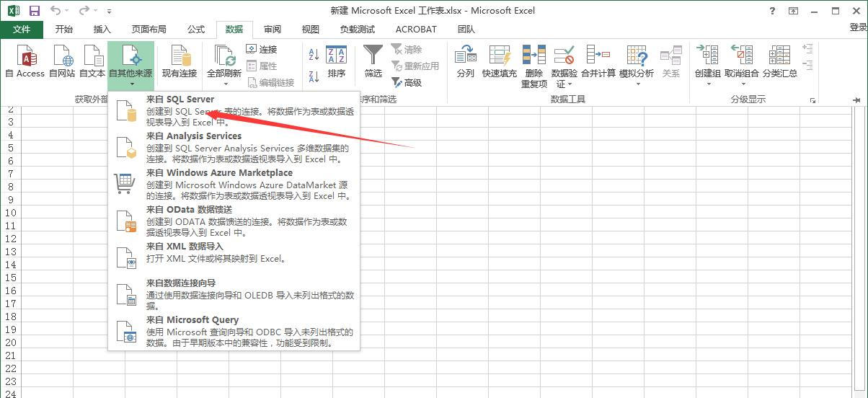868x398 pixels.
Task: Open 高级 advanced filter
Action: (x=407, y=82)
